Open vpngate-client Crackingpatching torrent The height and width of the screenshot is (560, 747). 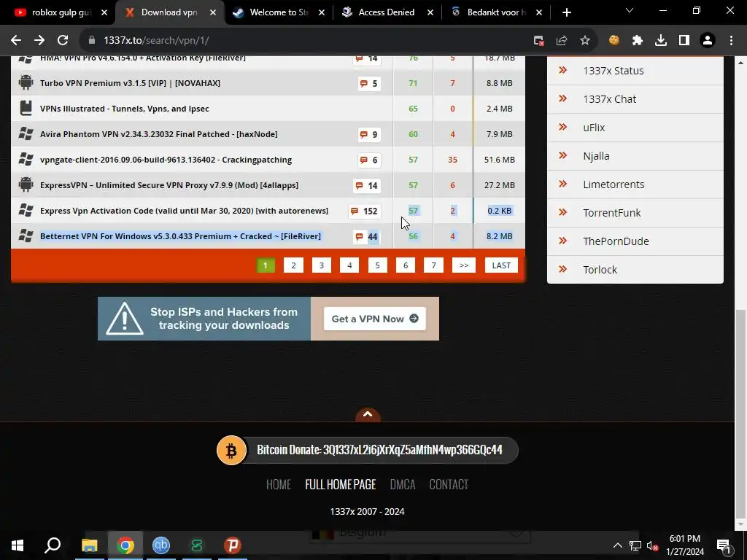point(166,160)
